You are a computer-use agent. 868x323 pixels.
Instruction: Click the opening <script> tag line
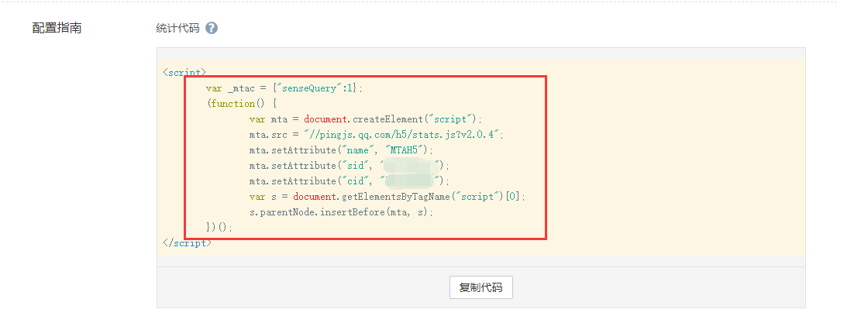coord(185,73)
